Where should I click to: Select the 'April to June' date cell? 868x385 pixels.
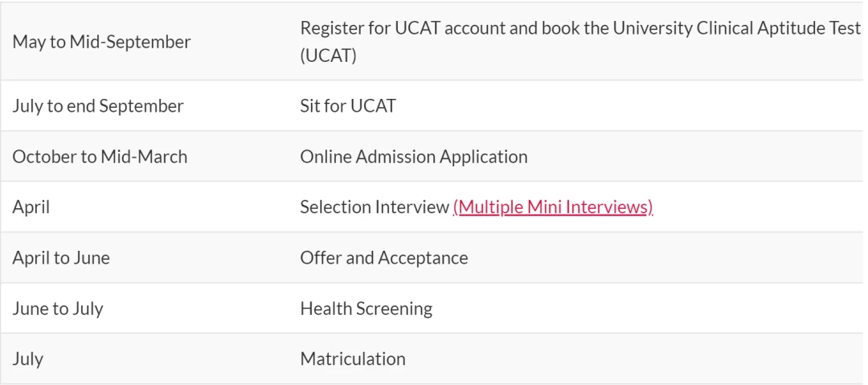coord(61,258)
